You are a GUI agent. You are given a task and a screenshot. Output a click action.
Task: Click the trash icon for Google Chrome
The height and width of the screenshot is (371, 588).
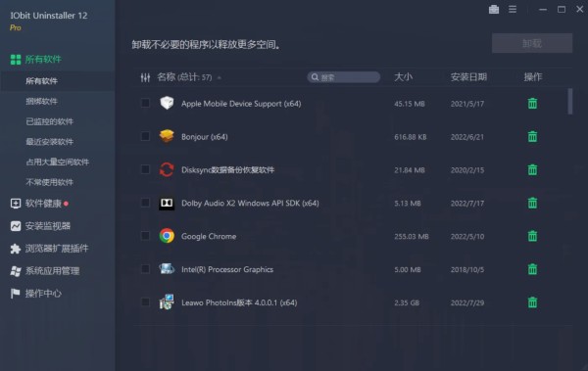[532, 236]
